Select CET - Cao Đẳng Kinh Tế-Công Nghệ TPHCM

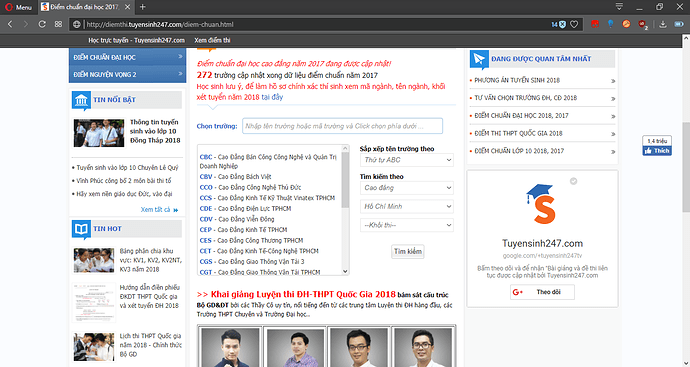tap(259, 251)
